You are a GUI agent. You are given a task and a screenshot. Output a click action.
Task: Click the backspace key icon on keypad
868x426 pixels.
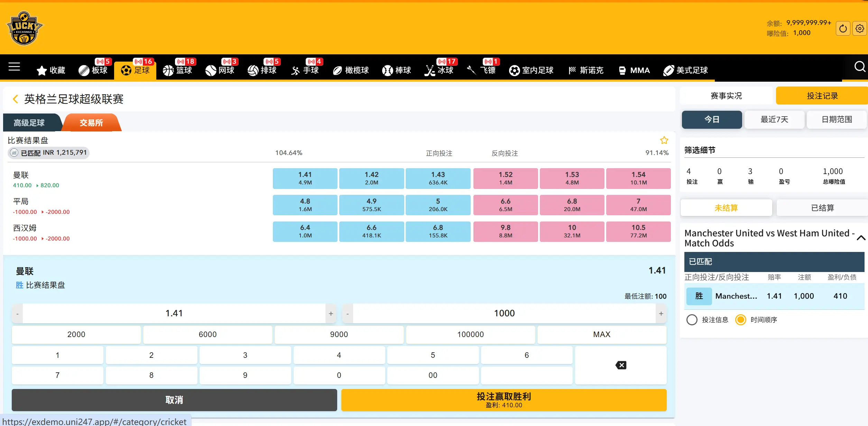coord(621,365)
